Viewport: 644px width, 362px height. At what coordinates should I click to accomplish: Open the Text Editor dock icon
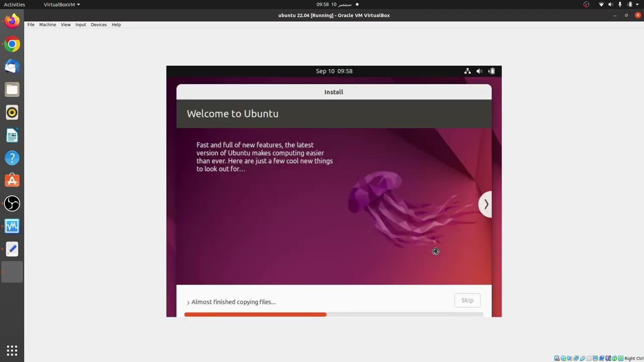point(12,249)
